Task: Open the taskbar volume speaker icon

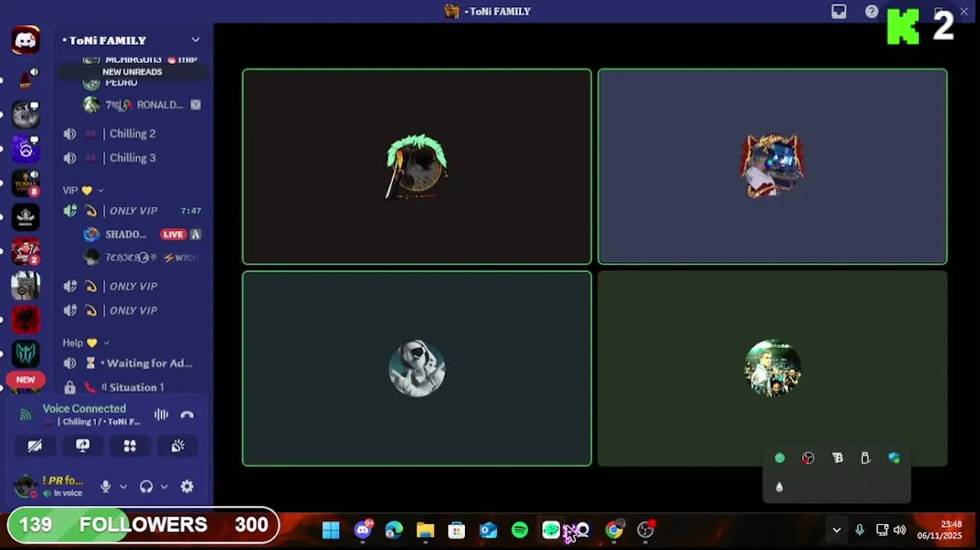Action: pyautogui.click(x=900, y=530)
